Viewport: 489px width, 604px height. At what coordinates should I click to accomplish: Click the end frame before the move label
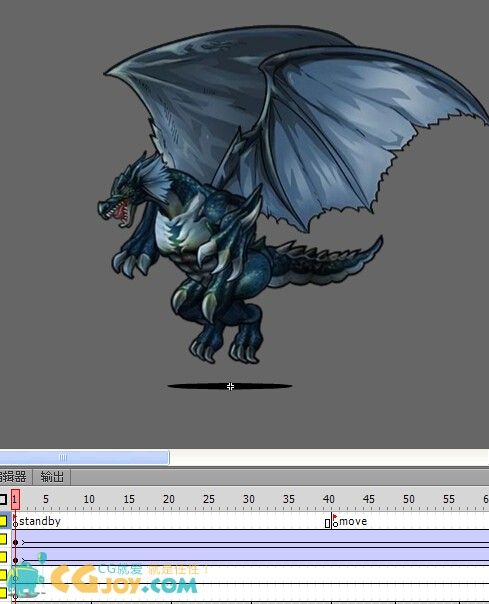[328, 523]
